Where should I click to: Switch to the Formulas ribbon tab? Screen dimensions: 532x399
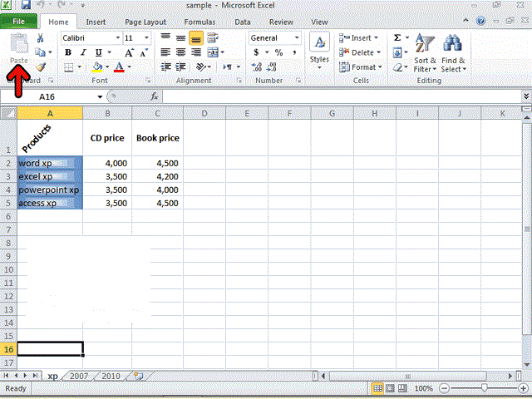pos(199,22)
